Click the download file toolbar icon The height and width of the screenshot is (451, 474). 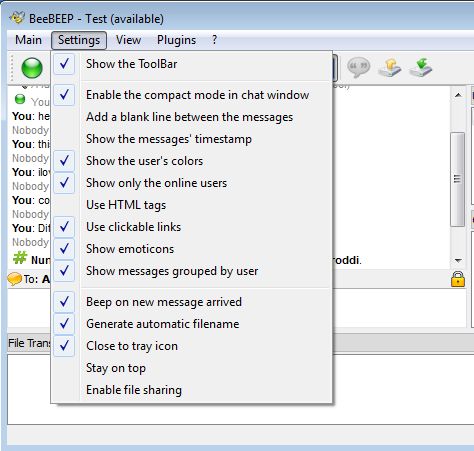421,67
